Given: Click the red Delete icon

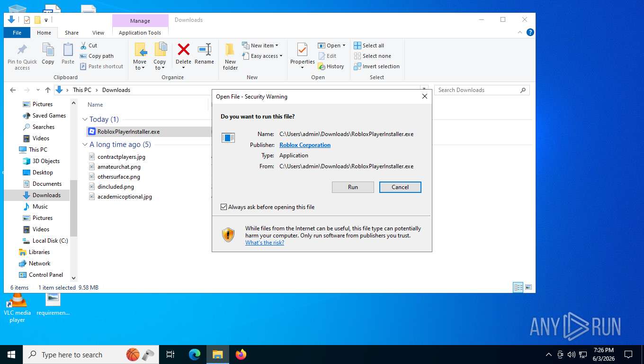Looking at the screenshot, I should click(x=183, y=49).
